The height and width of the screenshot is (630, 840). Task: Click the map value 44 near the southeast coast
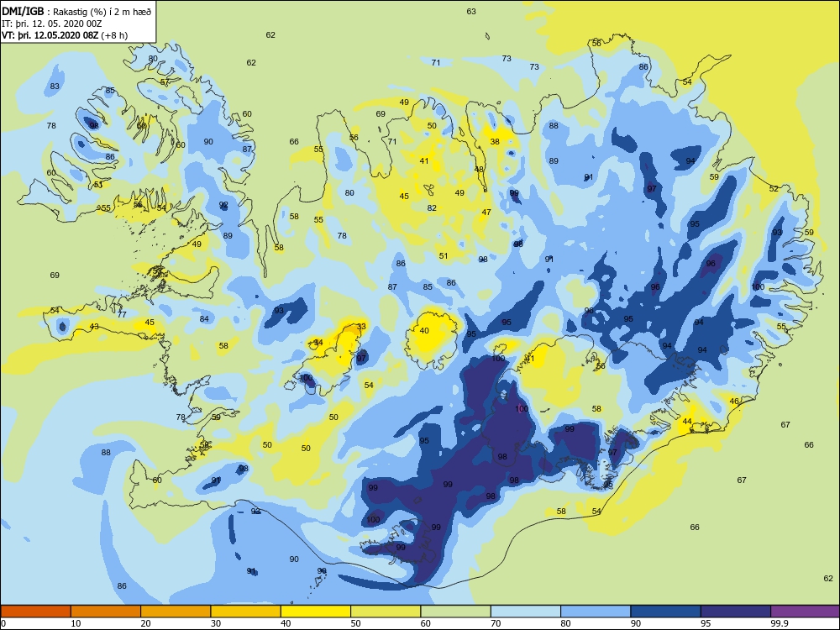(687, 421)
